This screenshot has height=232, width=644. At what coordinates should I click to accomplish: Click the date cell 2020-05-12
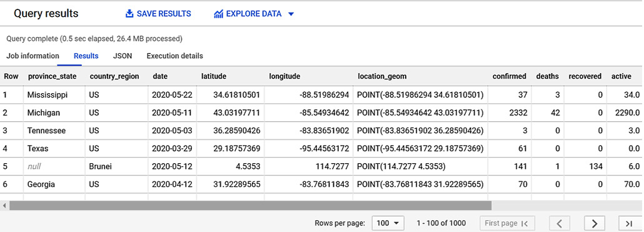click(x=172, y=167)
